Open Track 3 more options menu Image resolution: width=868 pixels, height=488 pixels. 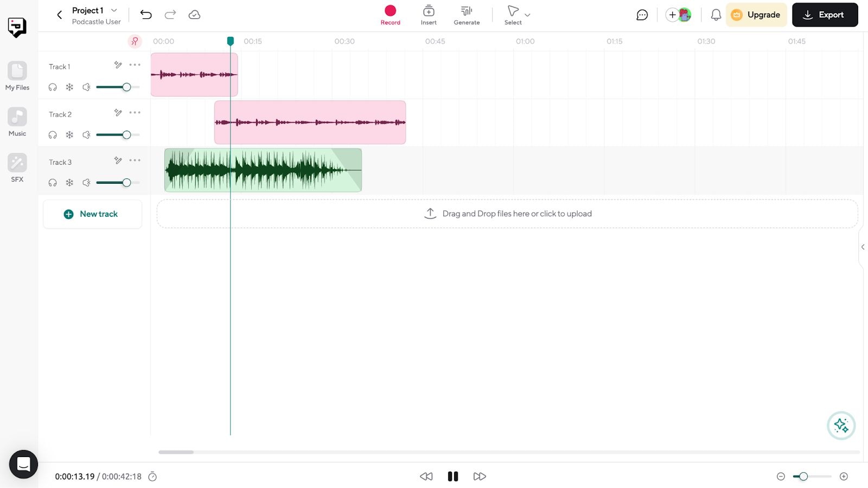[x=135, y=160]
